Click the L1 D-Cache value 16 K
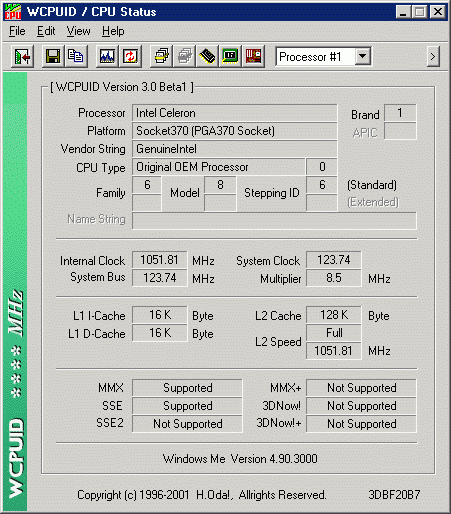The width and height of the screenshot is (451, 514). point(160,333)
